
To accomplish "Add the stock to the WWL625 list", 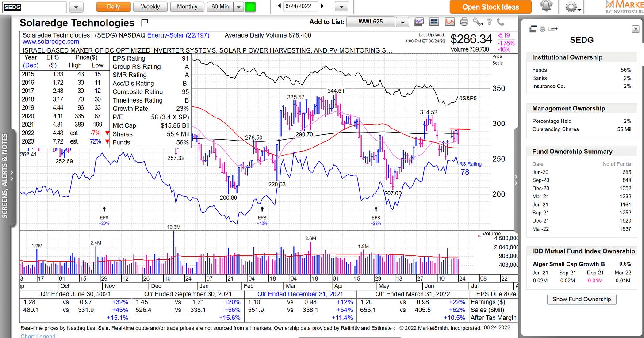I will click(371, 22).
